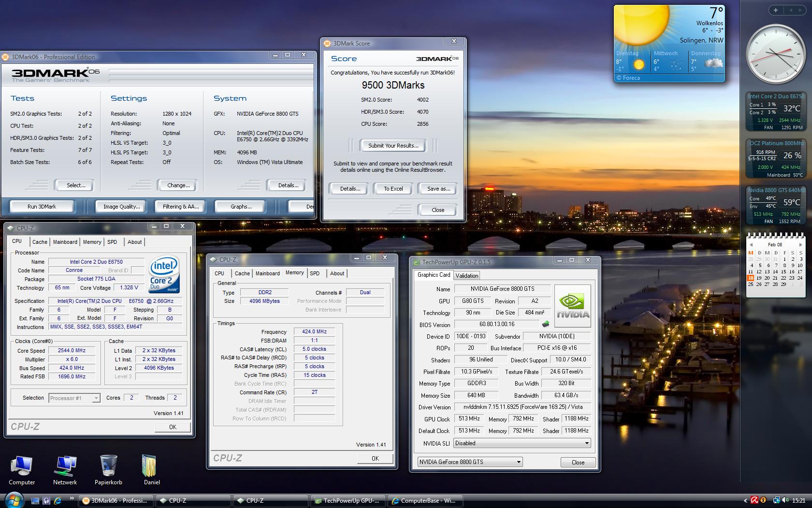Screen dimensions: 812x508
Task: Open the Netzwerk desktop icon
Action: (65, 466)
